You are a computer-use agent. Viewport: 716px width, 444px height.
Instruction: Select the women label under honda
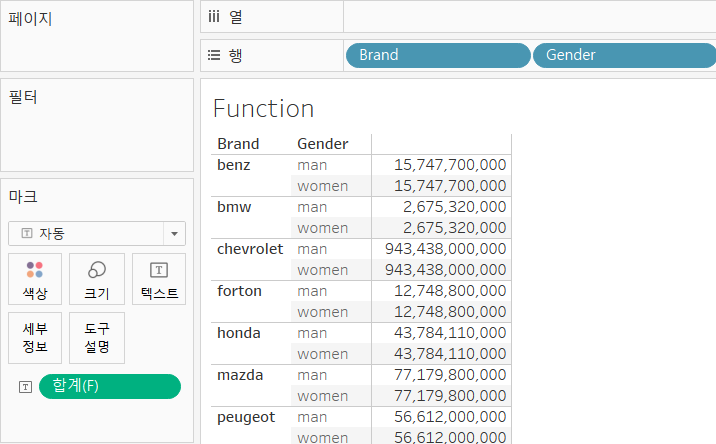pyautogui.click(x=322, y=354)
